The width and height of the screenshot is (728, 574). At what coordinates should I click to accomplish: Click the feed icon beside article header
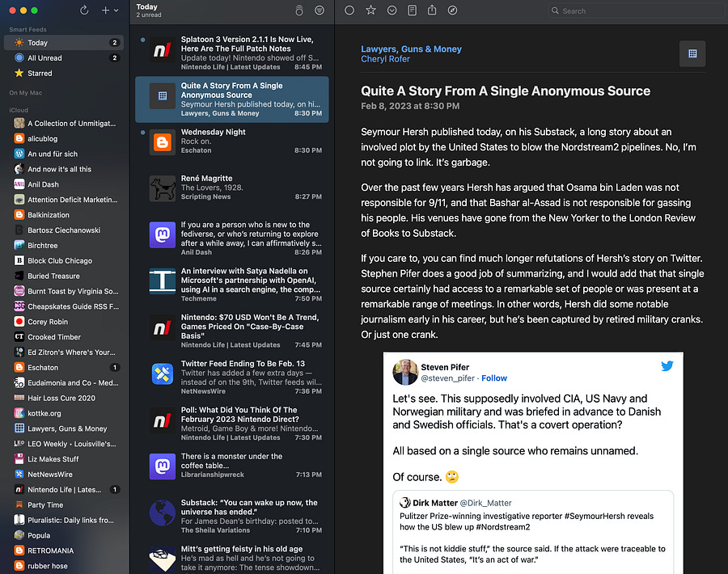click(692, 54)
